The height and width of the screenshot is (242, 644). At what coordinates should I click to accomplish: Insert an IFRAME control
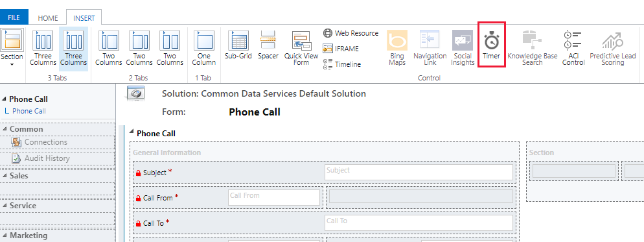(x=341, y=49)
